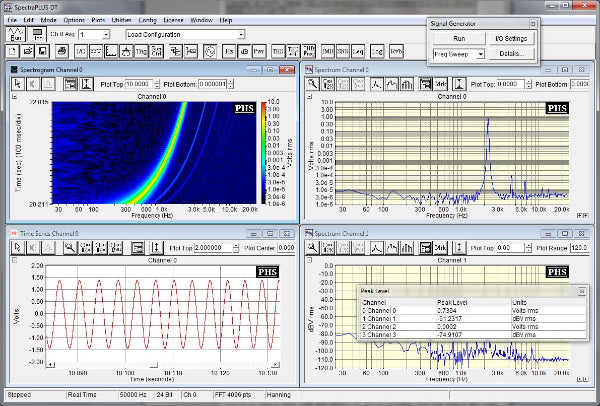
Task: Click the IMD utility button
Action: point(328,51)
